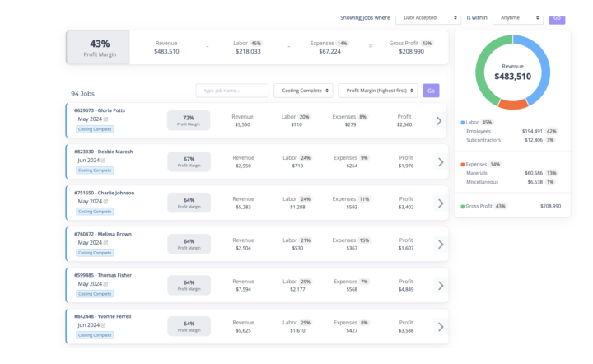Click summary Gross Profit $208,990 in top bar
593x364 pixels.
[411, 48]
